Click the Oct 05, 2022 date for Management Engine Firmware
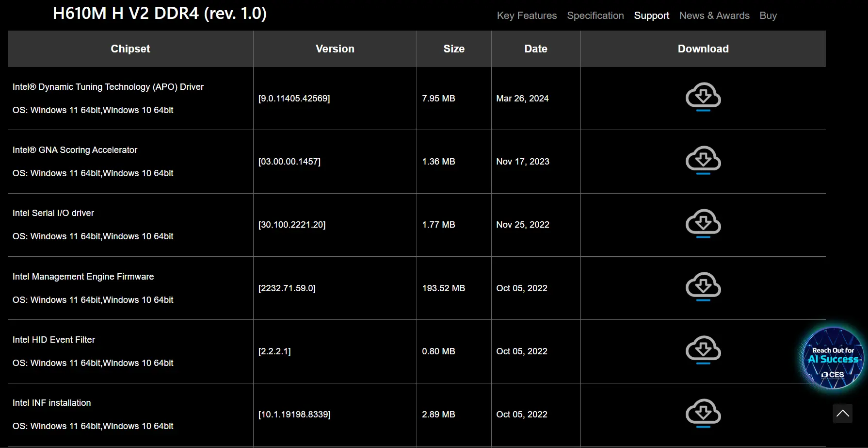 point(522,288)
